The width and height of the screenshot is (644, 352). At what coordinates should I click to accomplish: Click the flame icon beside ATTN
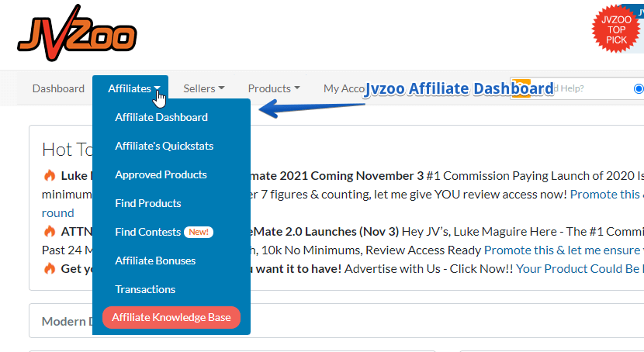[50, 231]
